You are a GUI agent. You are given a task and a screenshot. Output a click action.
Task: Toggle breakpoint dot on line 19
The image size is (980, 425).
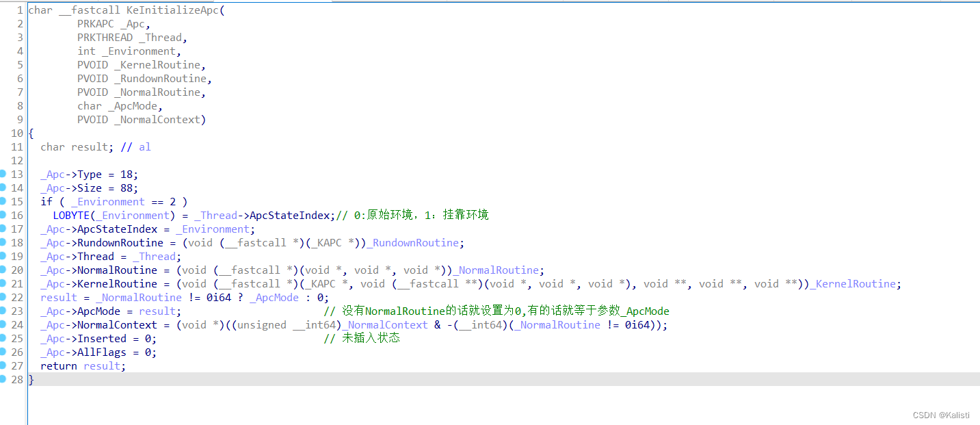click(3, 256)
